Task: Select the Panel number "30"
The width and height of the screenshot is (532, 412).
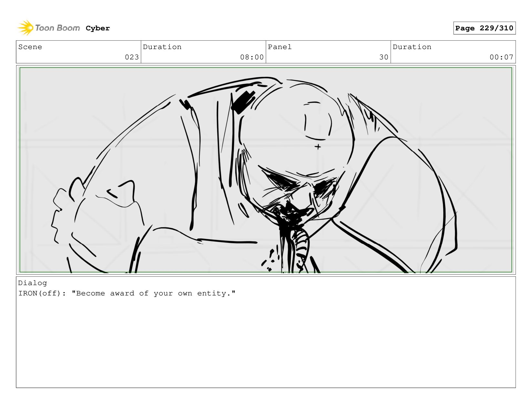Action: pos(384,57)
